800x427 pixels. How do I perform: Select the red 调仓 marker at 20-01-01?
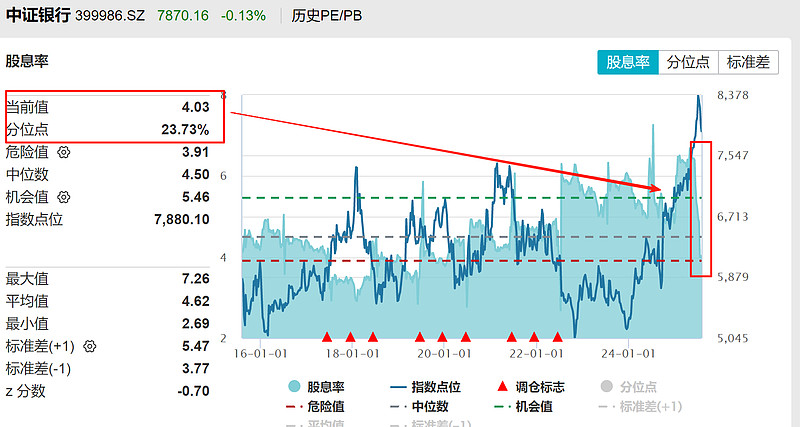click(x=442, y=337)
